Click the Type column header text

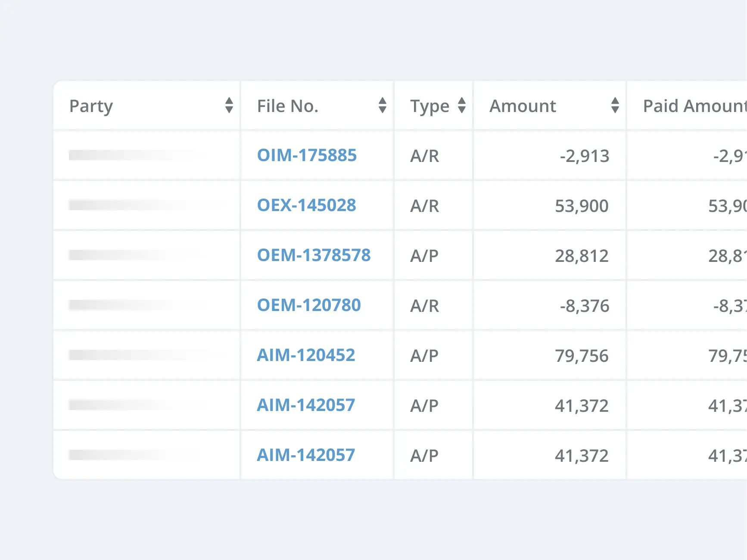click(x=429, y=106)
